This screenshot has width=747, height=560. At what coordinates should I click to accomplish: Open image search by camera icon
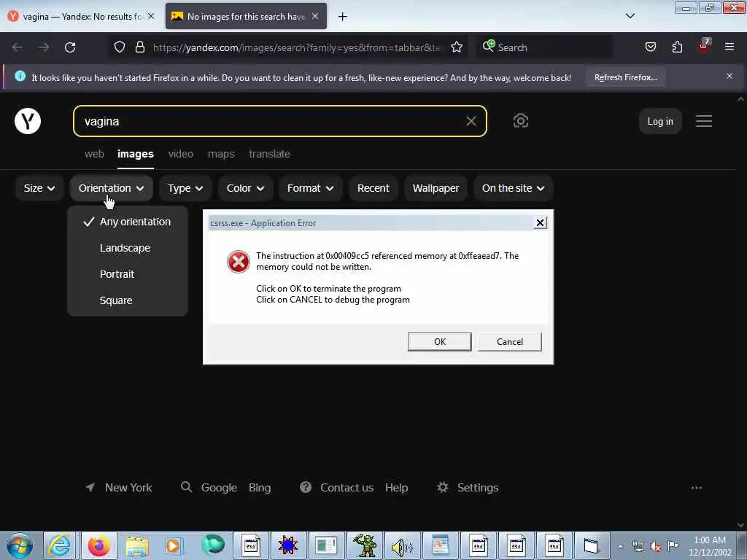[x=521, y=121]
